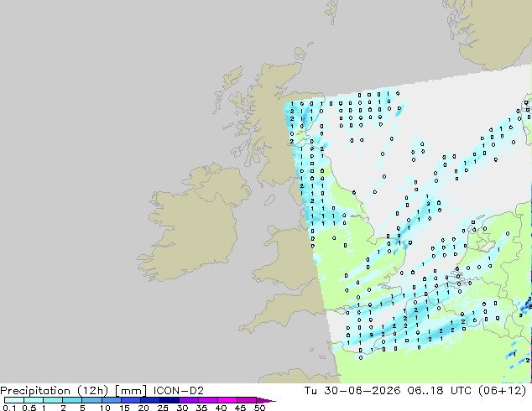This screenshot has width=532, height=411.
Task: Click the forecast date "Tu 30-06-2026 06..18 UTC (06+12)"
Action: [415, 391]
